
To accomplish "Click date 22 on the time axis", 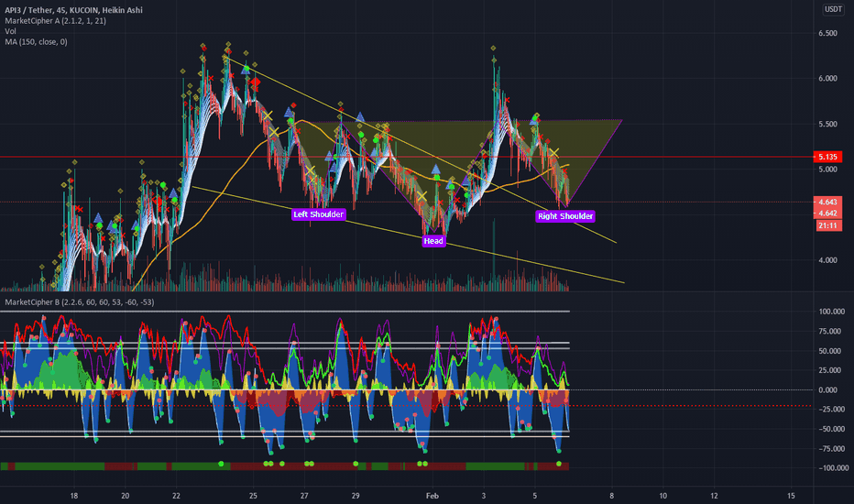I will pos(176,496).
